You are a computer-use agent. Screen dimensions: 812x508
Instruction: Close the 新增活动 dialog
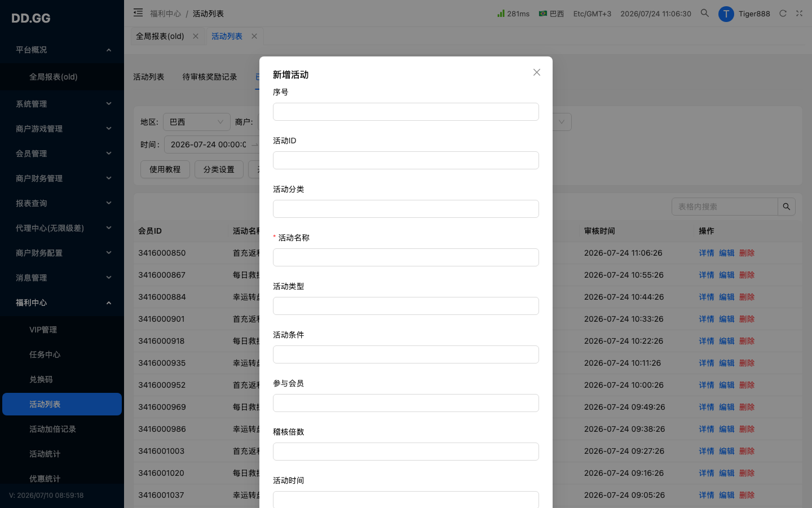537,72
